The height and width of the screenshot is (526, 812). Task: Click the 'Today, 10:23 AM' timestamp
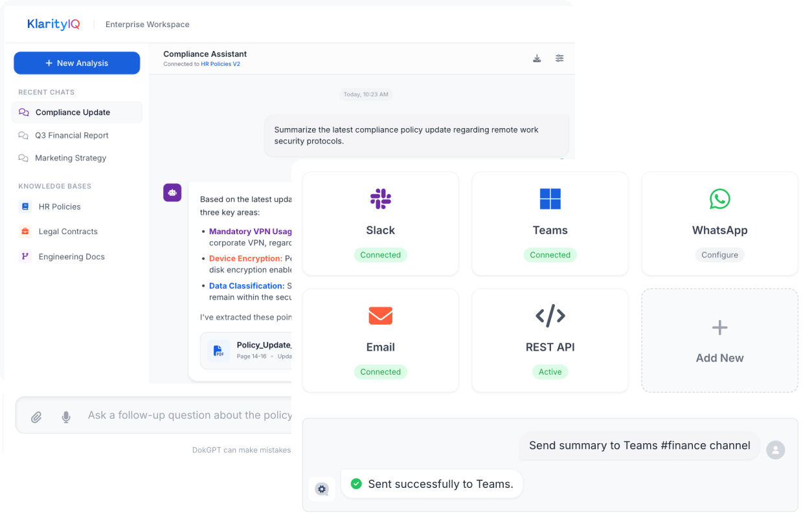point(366,94)
